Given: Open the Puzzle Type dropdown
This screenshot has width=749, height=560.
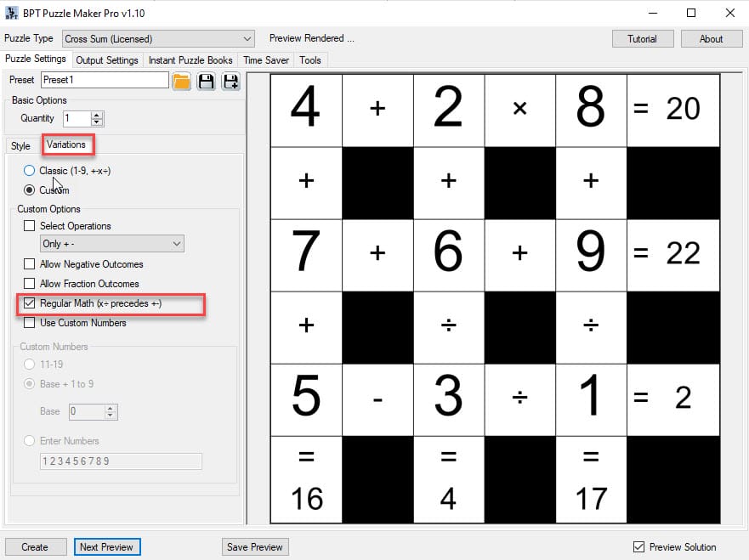Looking at the screenshot, I should 247,38.
